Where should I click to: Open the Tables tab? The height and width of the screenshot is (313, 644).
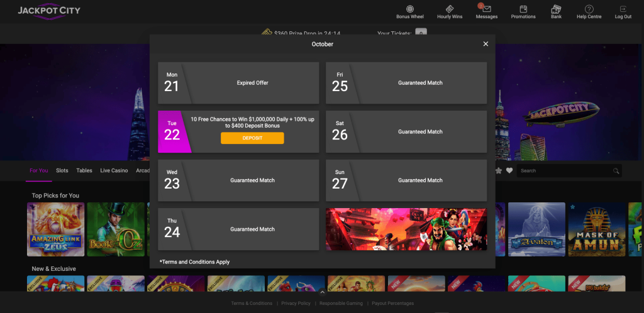pyautogui.click(x=84, y=170)
